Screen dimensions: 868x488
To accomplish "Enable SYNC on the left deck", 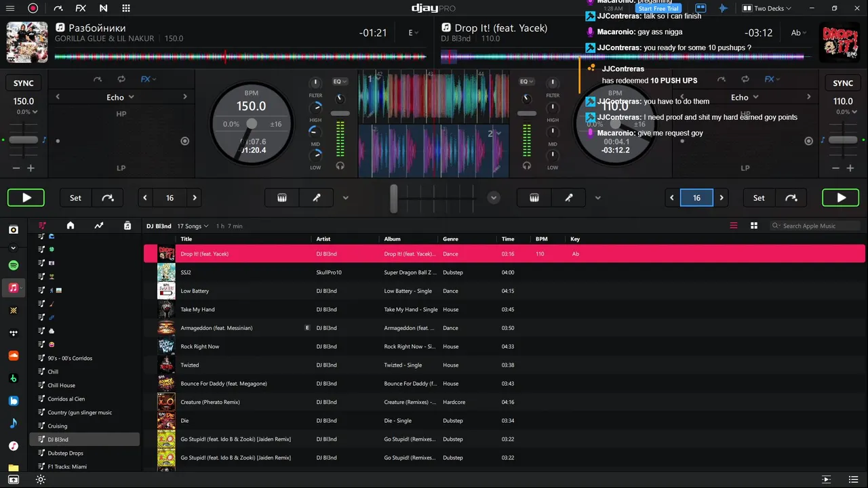I will pos(24,83).
